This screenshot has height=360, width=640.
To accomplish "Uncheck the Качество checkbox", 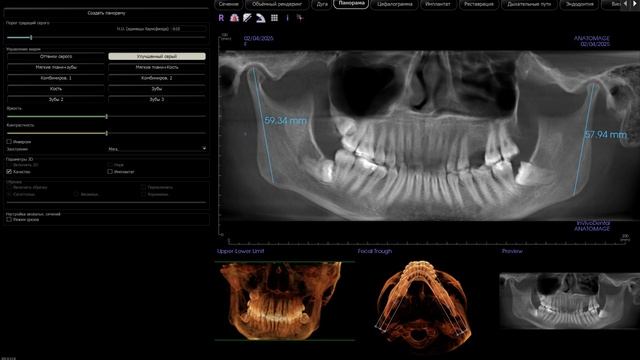I will coord(9,172).
